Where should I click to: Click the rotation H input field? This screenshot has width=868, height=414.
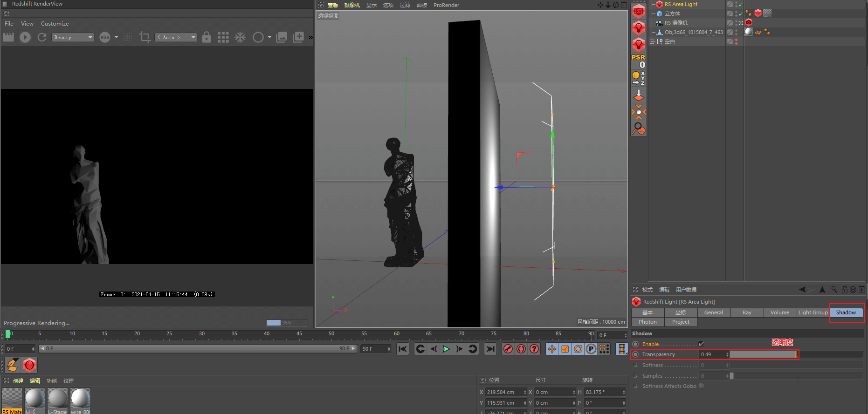pos(605,392)
